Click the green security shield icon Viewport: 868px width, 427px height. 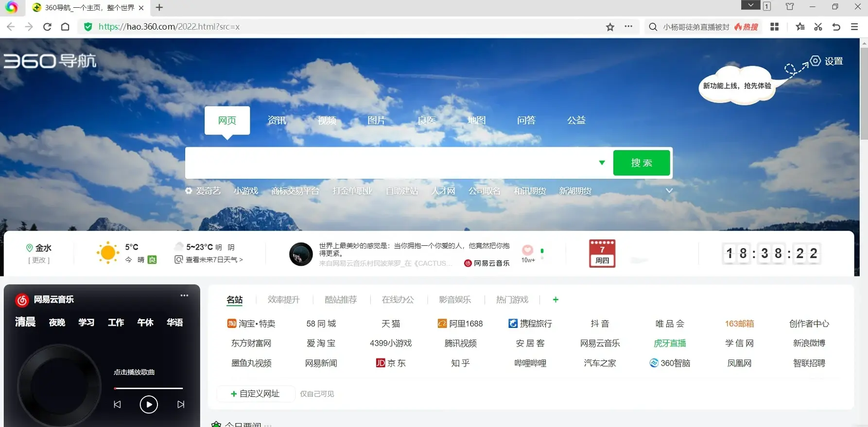(x=88, y=27)
